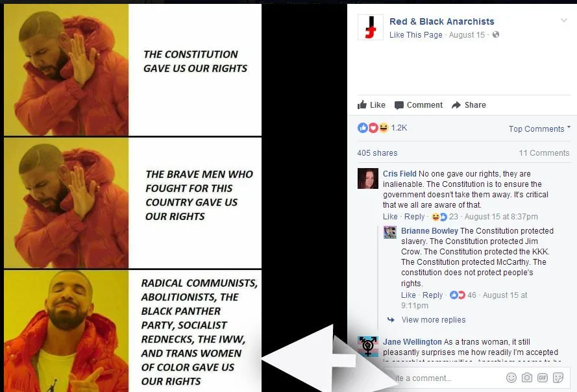
Task: Open the post options chevron menu
Action: tap(564, 20)
